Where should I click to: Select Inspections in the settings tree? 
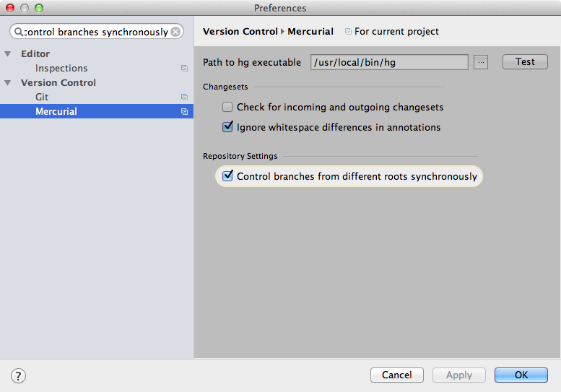coord(61,68)
